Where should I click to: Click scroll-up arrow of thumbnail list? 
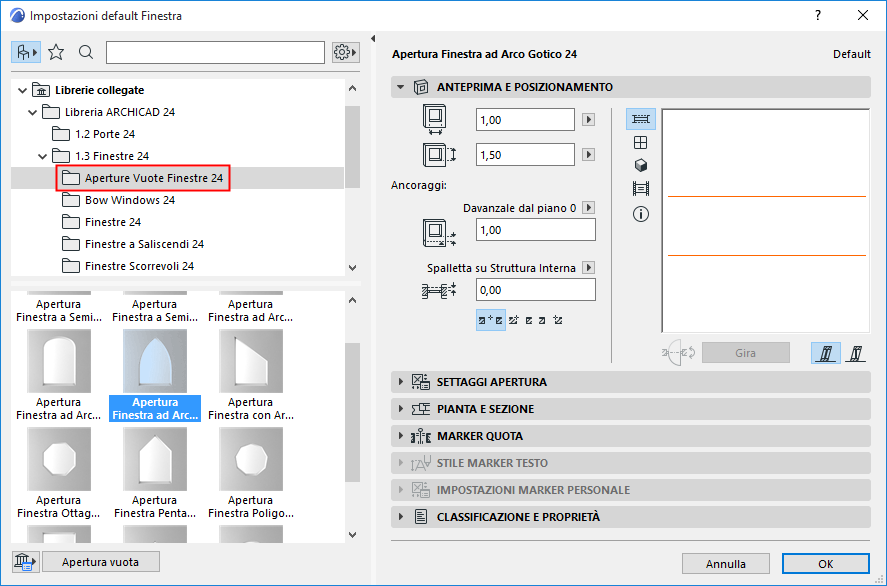[353, 300]
